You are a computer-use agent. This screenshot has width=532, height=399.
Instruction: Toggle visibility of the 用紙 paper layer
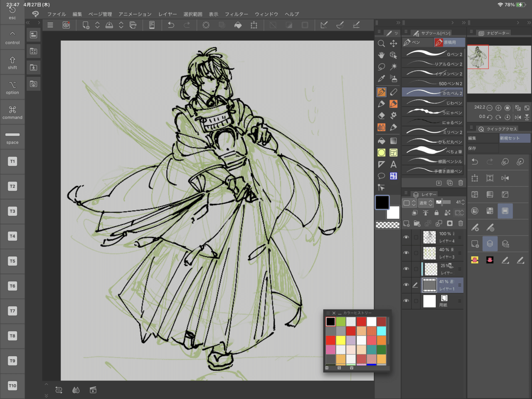pos(406,301)
